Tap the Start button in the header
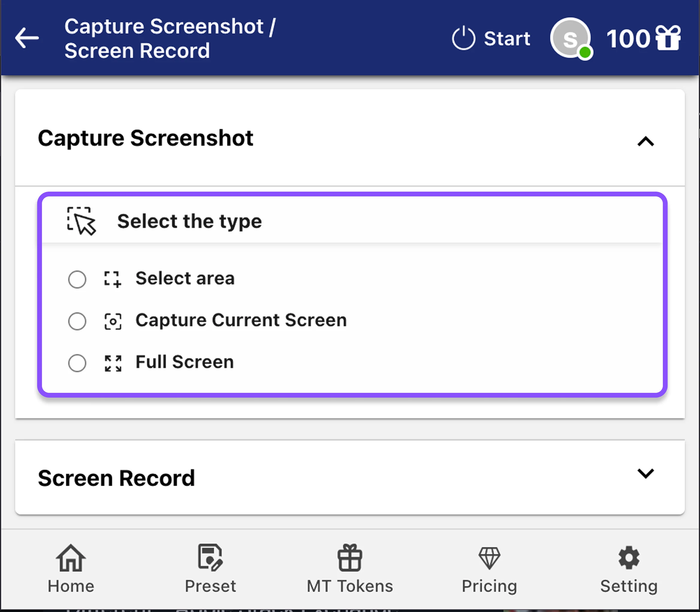This screenshot has width=700, height=612. (507, 38)
